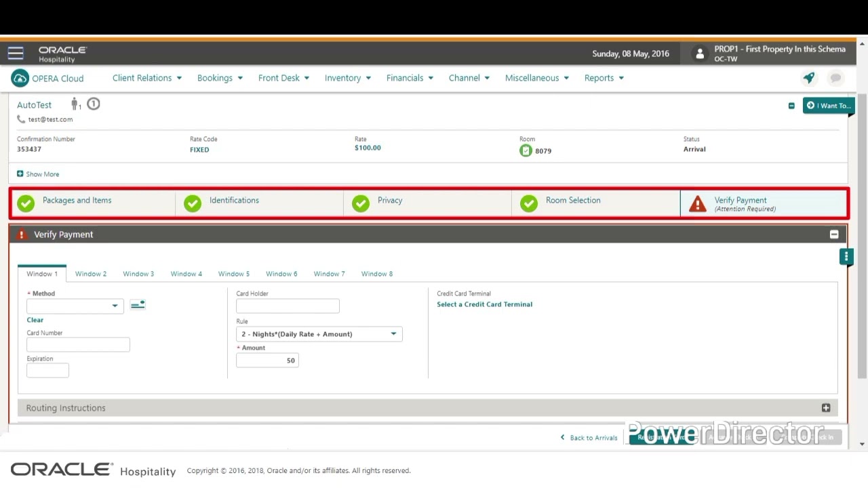Image resolution: width=868 pixels, height=488 pixels.
Task: Open the Front Desk menu
Action: (283, 78)
